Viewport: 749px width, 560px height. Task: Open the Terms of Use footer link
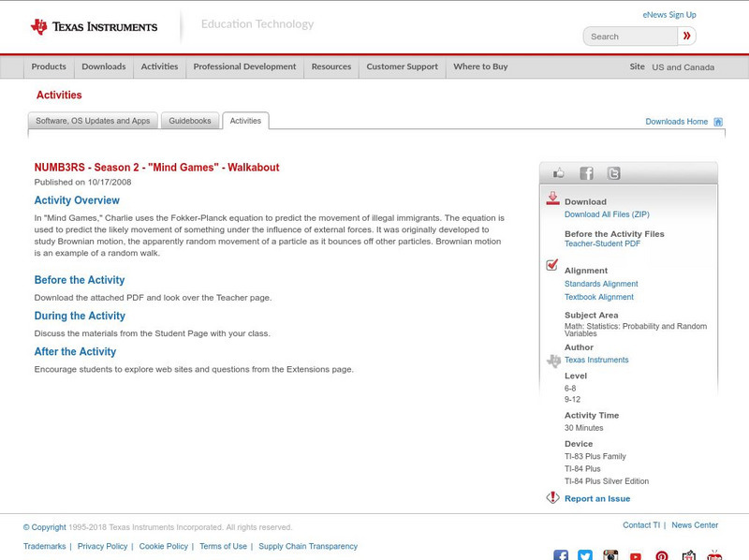pos(223,546)
